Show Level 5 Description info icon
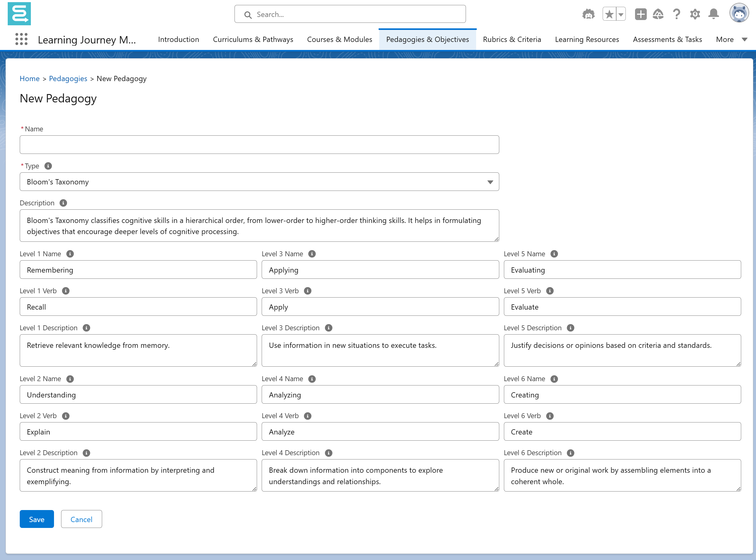 coord(571,328)
